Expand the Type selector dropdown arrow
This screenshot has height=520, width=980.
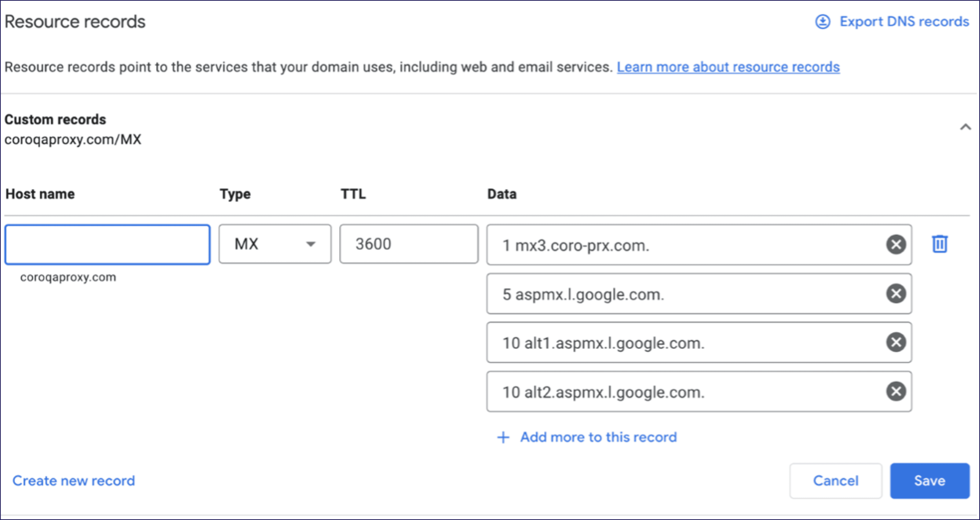(x=311, y=244)
